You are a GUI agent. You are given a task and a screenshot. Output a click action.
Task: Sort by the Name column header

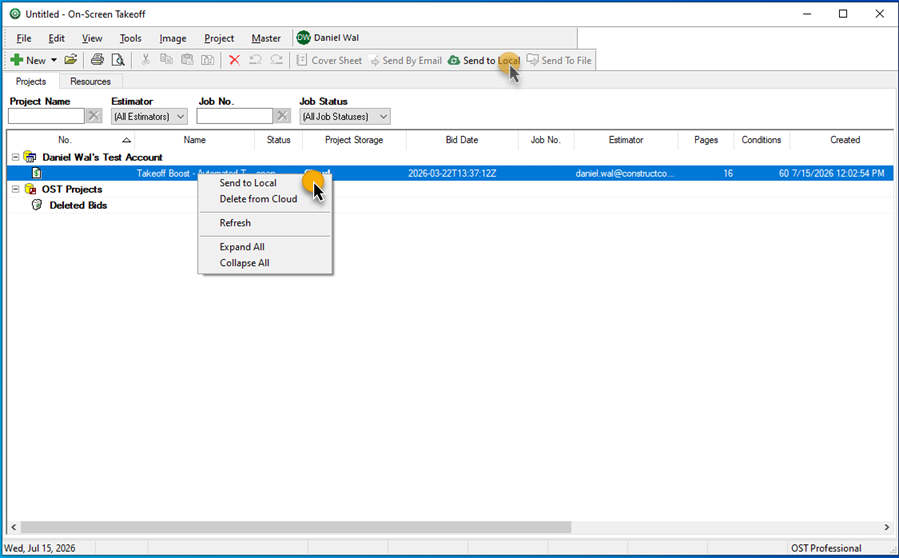(194, 140)
